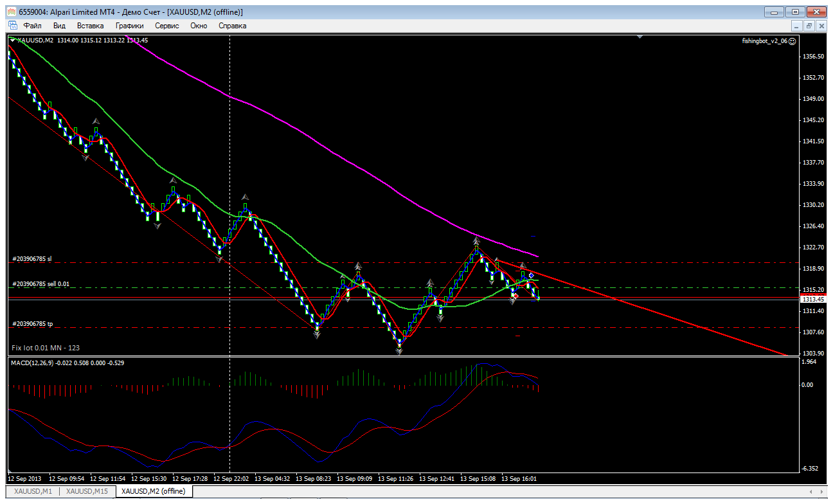Screen dimensions: 833x504
Task: Click the small triangle before XAUUSD,M2 label
Action: pyautogui.click(x=12, y=40)
